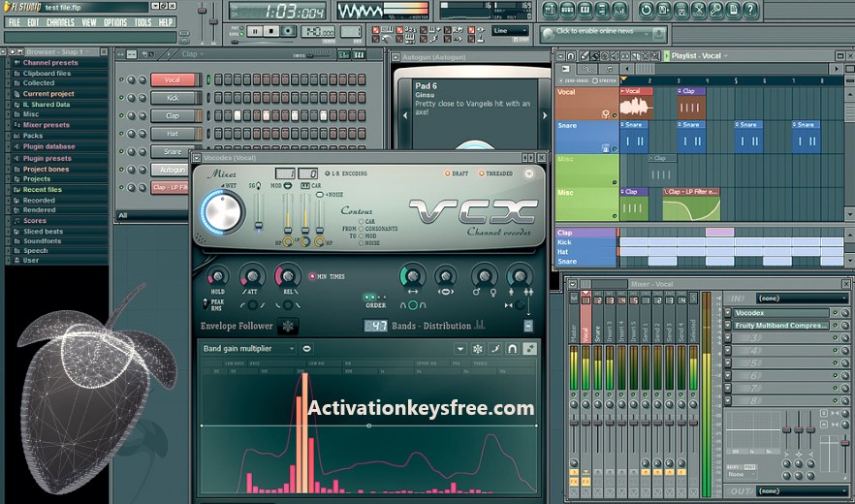Open Plugin database in browser

click(48, 146)
